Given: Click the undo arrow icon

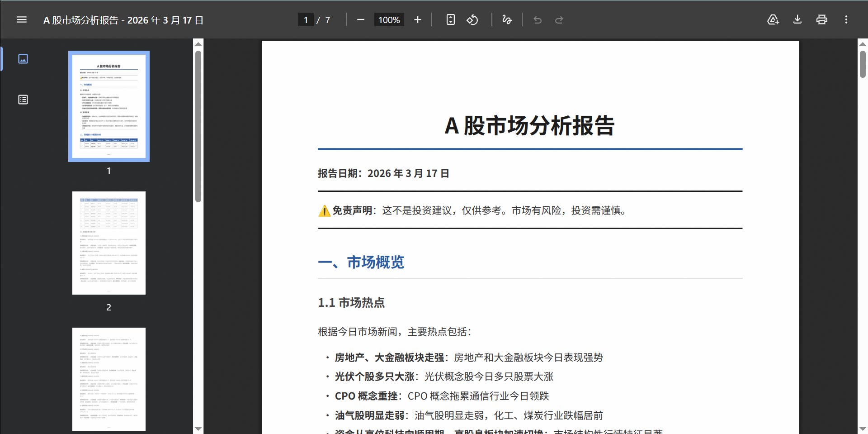Looking at the screenshot, I should click(538, 20).
